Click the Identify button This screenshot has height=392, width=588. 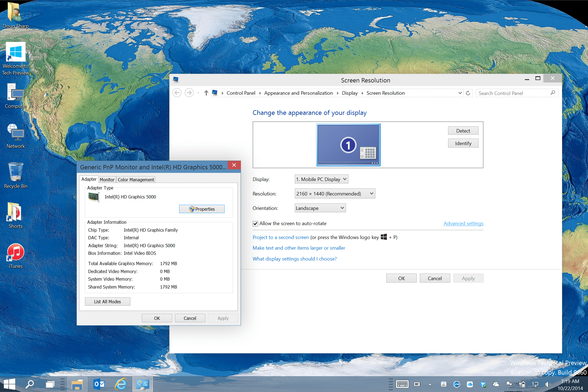pyautogui.click(x=463, y=143)
